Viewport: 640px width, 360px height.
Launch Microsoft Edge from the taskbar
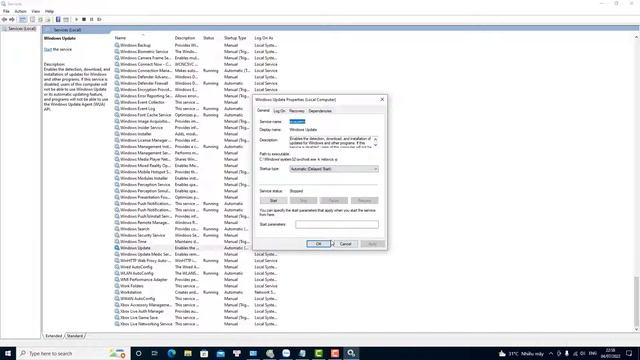171,353
